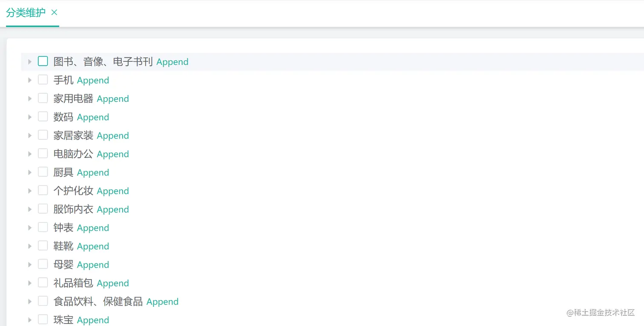This screenshot has width=644, height=326.
Task: Switch to the 分类维护 tab
Action: [26, 12]
